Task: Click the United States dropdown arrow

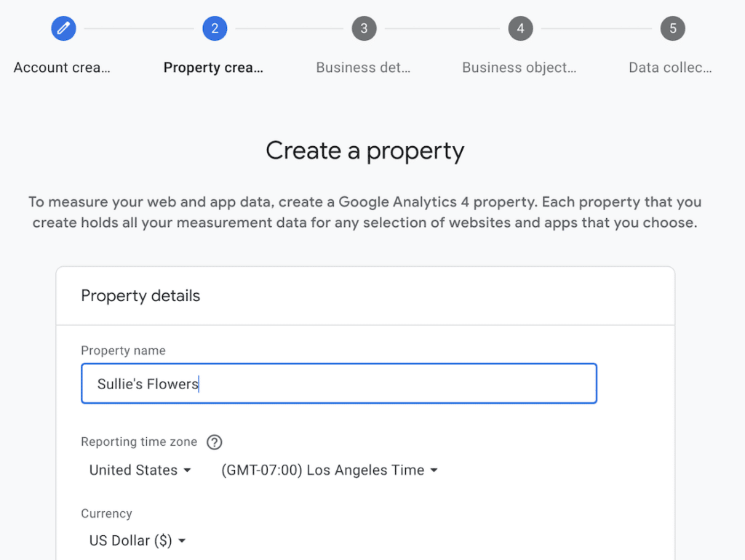Action: click(x=188, y=470)
